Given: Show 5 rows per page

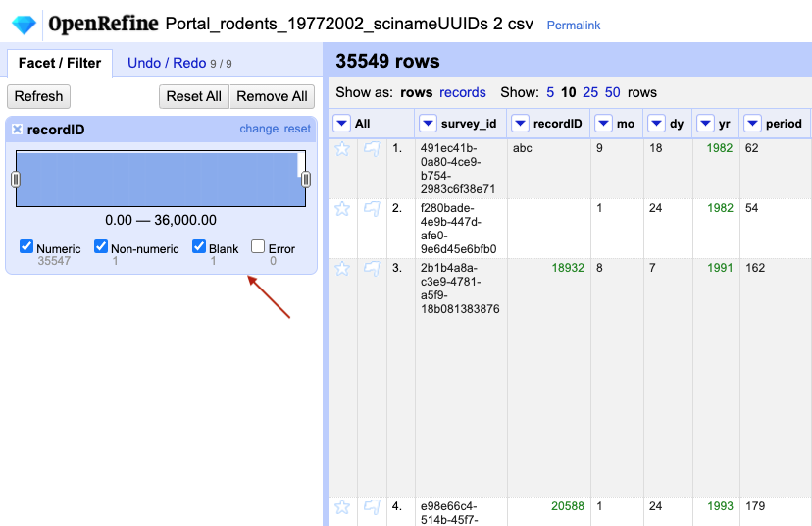Looking at the screenshot, I should tap(550, 93).
